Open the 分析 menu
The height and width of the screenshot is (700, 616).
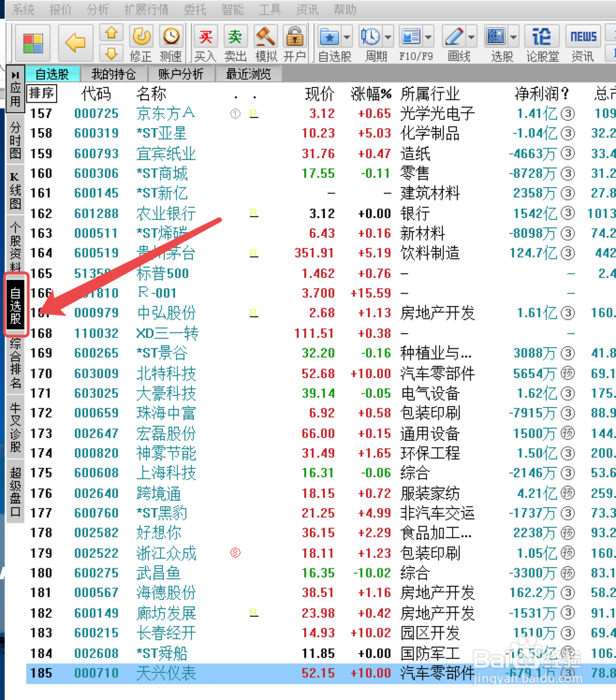coord(98,9)
